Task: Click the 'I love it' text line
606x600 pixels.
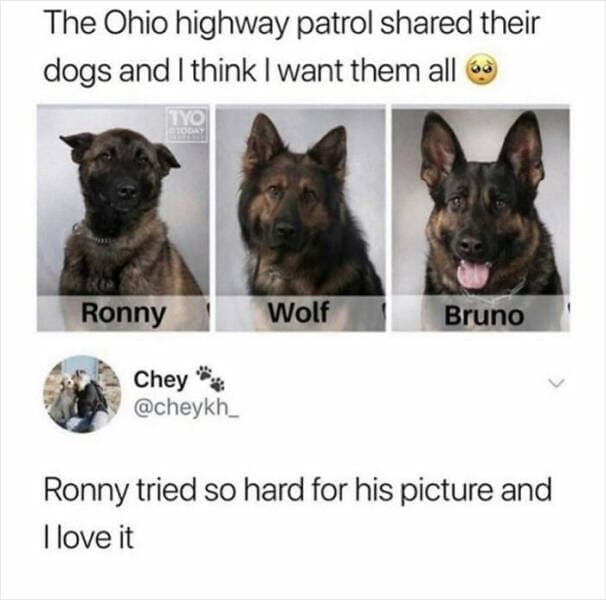Action: coord(89,537)
